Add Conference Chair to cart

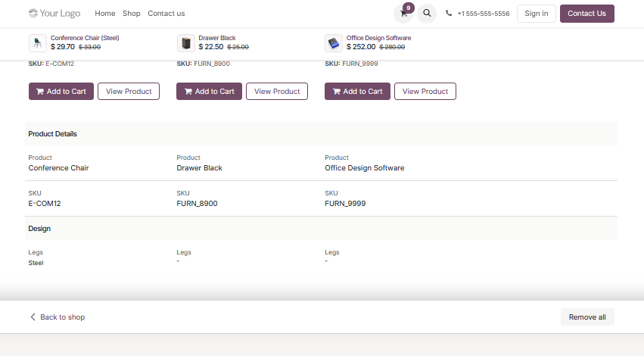pos(61,91)
